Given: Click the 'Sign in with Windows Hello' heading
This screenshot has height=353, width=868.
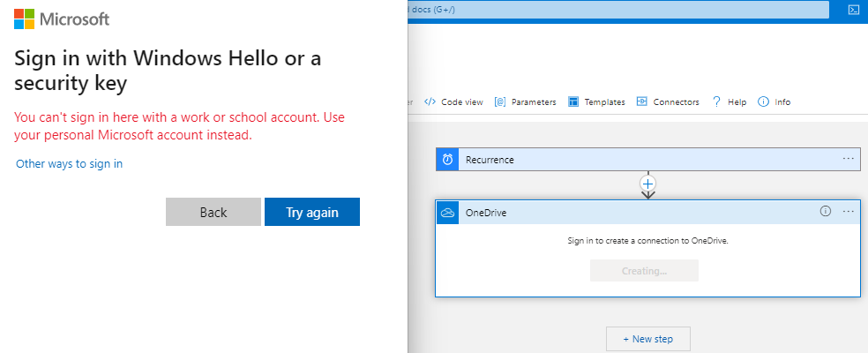Looking at the screenshot, I should pyautogui.click(x=168, y=71).
